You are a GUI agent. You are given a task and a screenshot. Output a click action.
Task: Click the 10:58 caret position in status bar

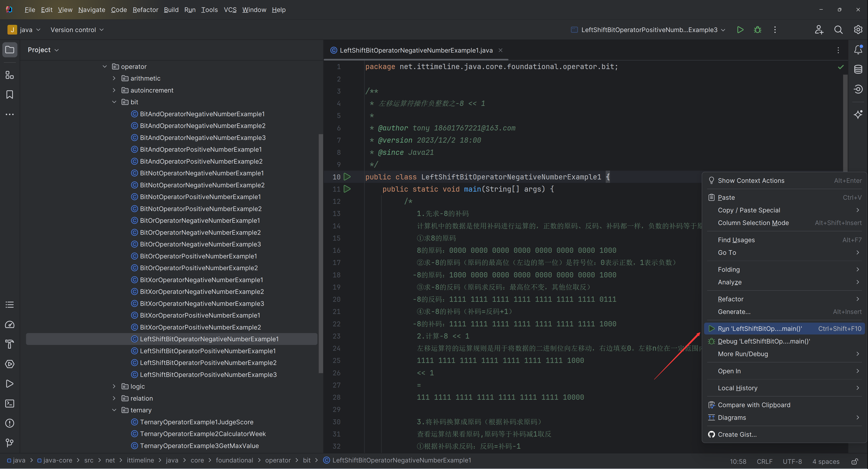pos(738,462)
